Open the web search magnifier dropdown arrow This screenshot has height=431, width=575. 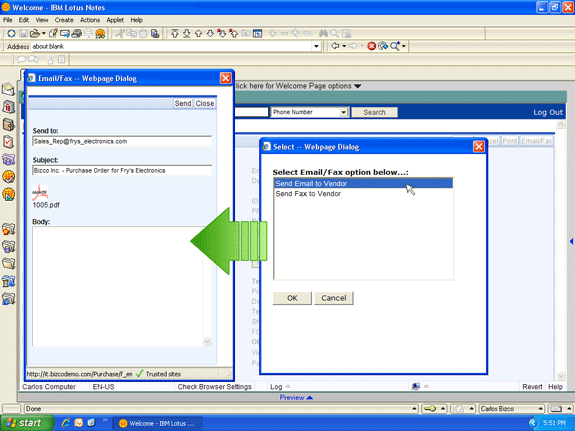pos(404,46)
